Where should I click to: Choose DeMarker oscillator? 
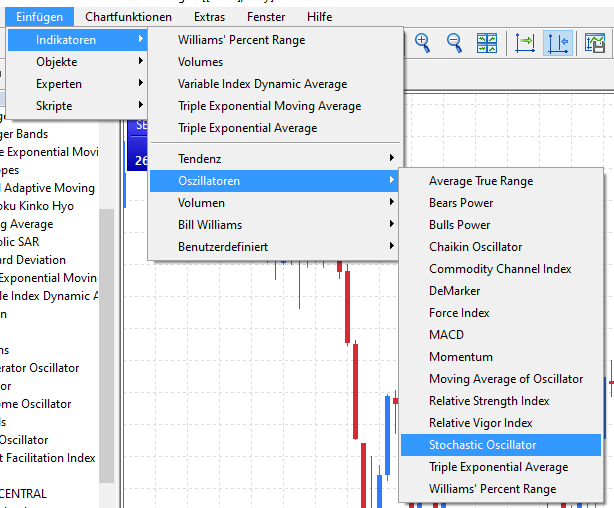pos(501,291)
